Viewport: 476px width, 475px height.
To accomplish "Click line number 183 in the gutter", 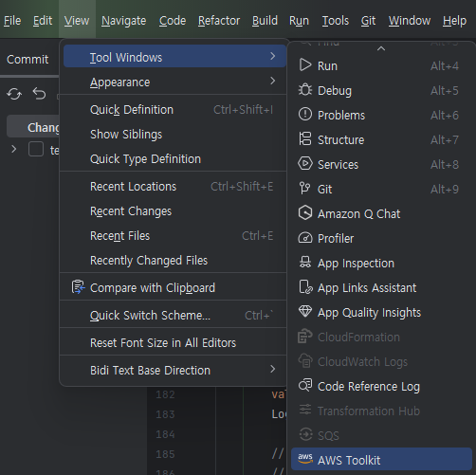I will pyautogui.click(x=165, y=414).
